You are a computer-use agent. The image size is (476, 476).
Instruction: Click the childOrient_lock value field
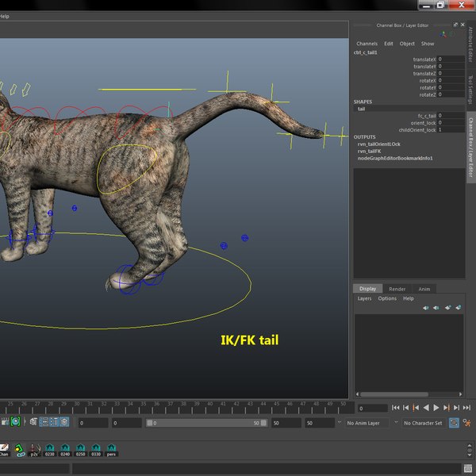(451, 129)
